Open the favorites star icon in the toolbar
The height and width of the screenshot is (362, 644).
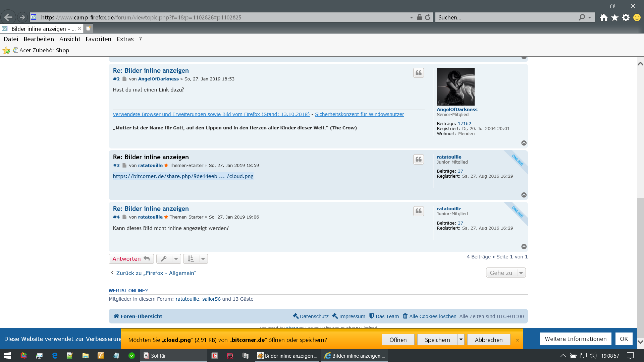[x=614, y=17]
